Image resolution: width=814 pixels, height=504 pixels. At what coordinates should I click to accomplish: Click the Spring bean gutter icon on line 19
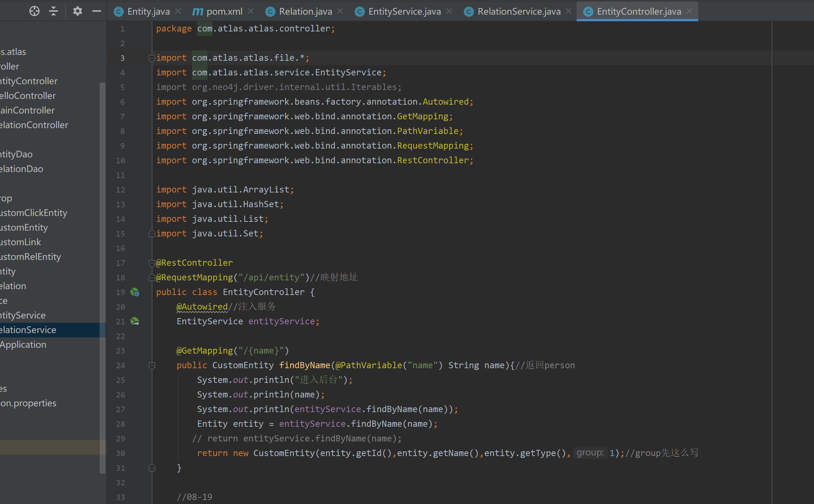pos(135,292)
